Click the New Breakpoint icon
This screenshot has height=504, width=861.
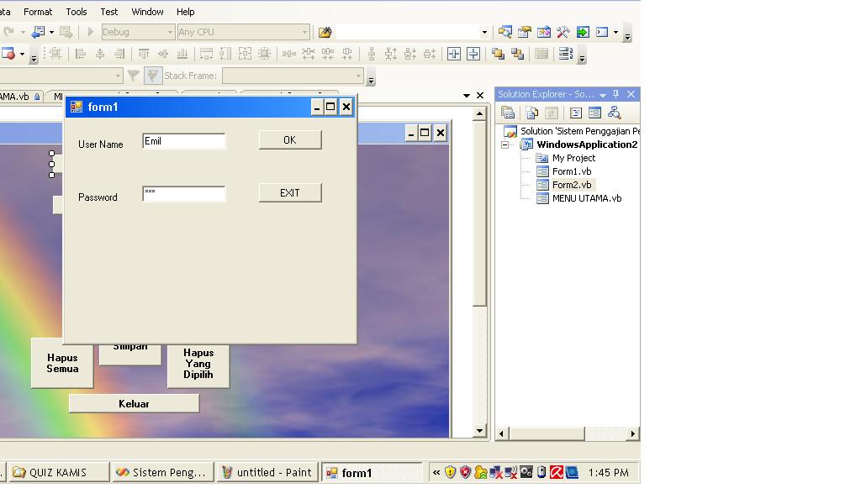pos(8,54)
